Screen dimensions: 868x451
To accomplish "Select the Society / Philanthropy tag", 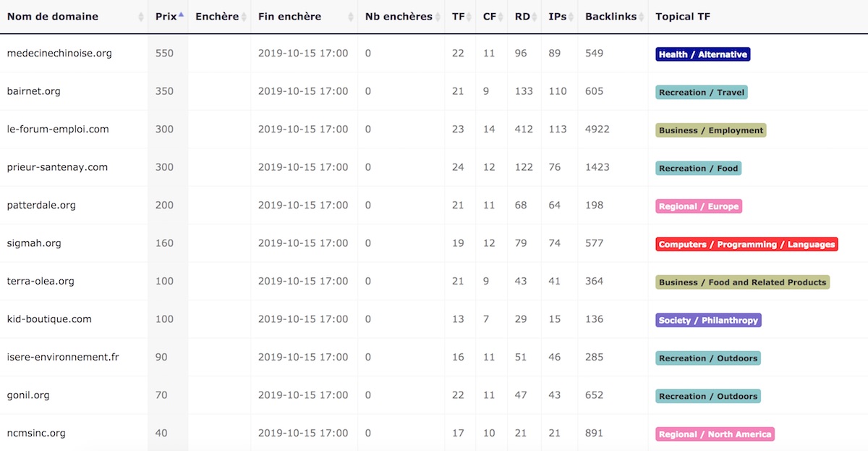I will pyautogui.click(x=708, y=321).
